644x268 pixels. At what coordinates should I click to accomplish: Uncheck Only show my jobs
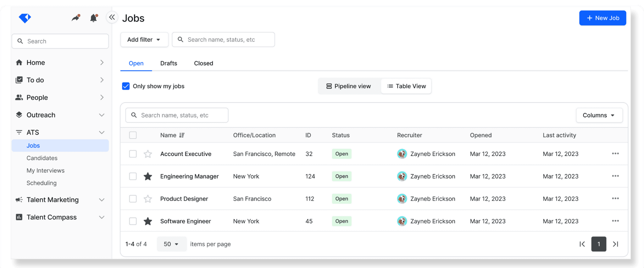[x=126, y=86]
